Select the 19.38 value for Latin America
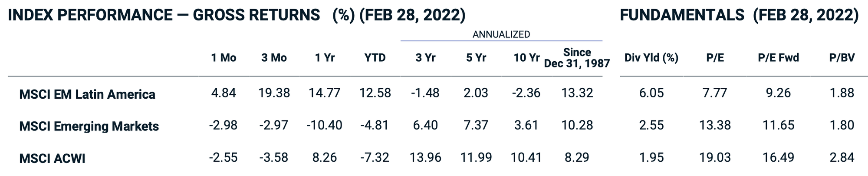 274,93
